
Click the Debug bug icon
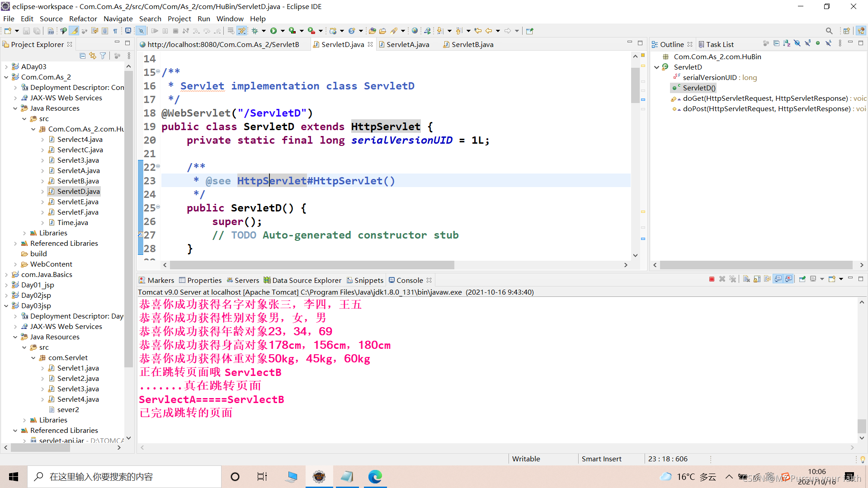[255, 31]
